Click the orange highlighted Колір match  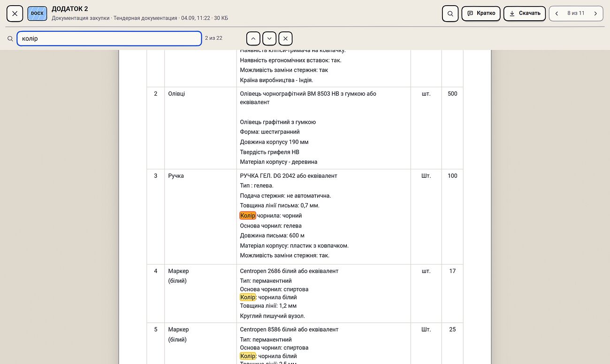point(248,216)
